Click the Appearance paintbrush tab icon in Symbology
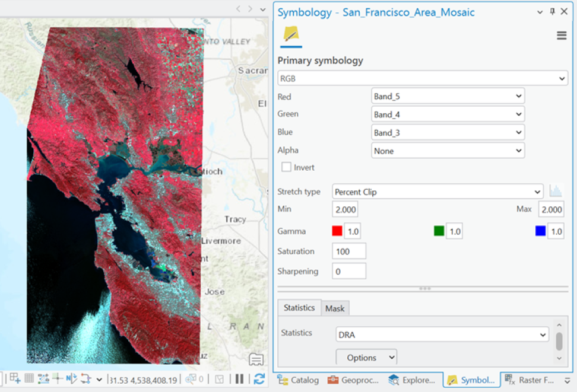This screenshot has height=392, width=577. coord(291,34)
